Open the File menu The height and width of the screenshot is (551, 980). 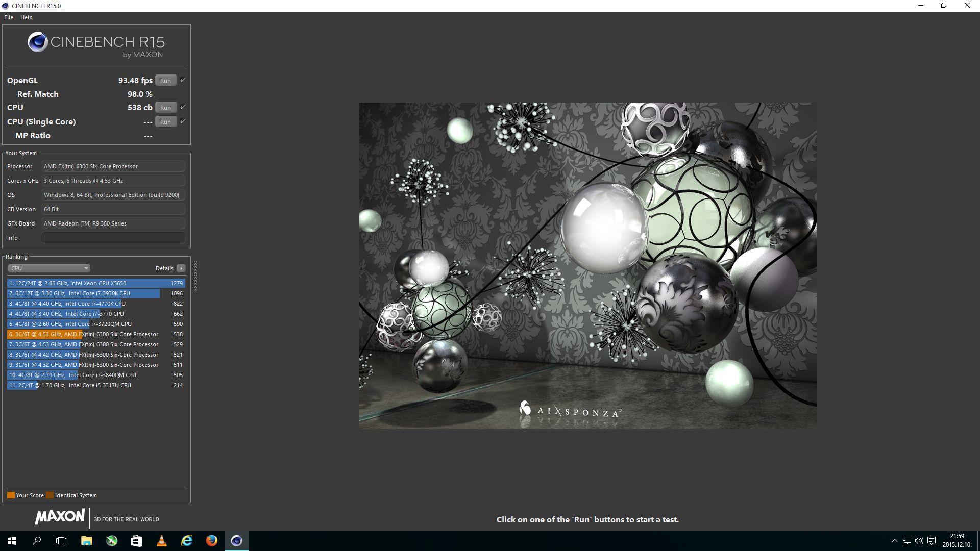(x=9, y=17)
